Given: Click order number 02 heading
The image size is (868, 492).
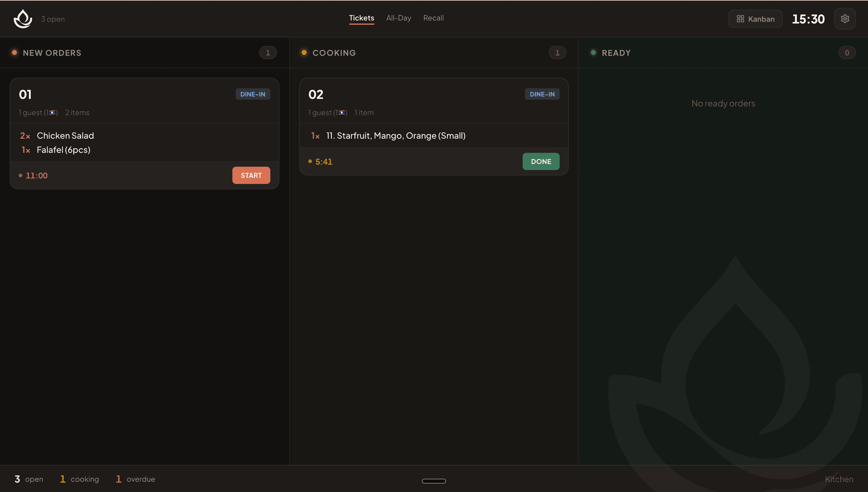Looking at the screenshot, I should (316, 94).
